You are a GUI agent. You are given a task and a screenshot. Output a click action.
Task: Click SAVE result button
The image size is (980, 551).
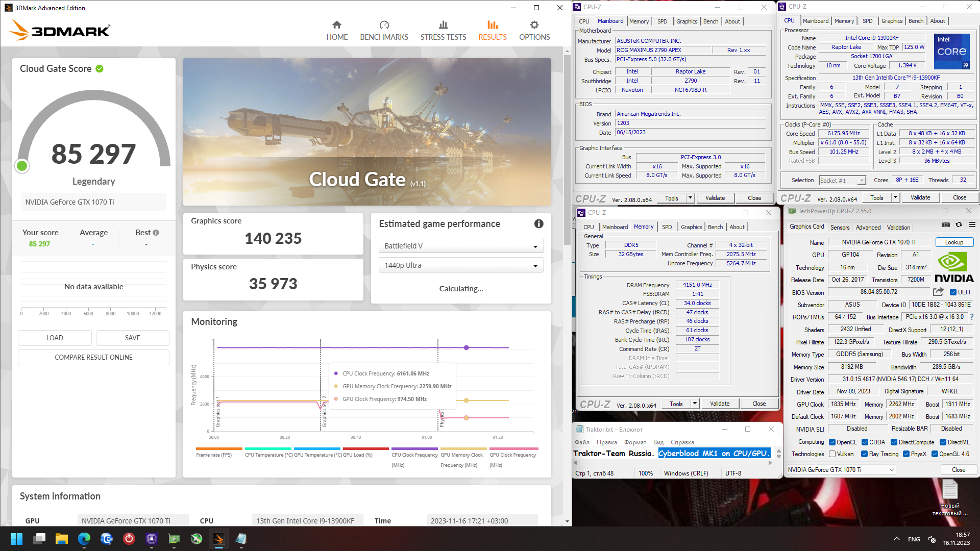point(133,338)
